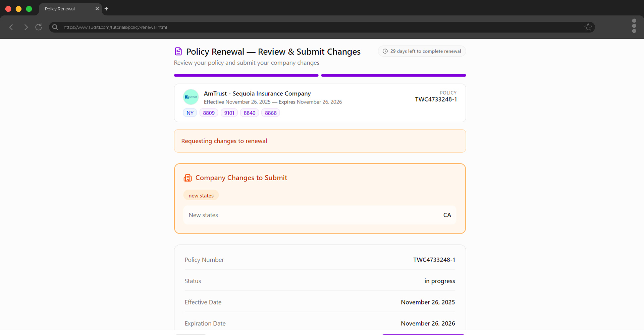644x335 pixels.
Task: Click the first purple progress bar segment
Action: tap(246, 75)
